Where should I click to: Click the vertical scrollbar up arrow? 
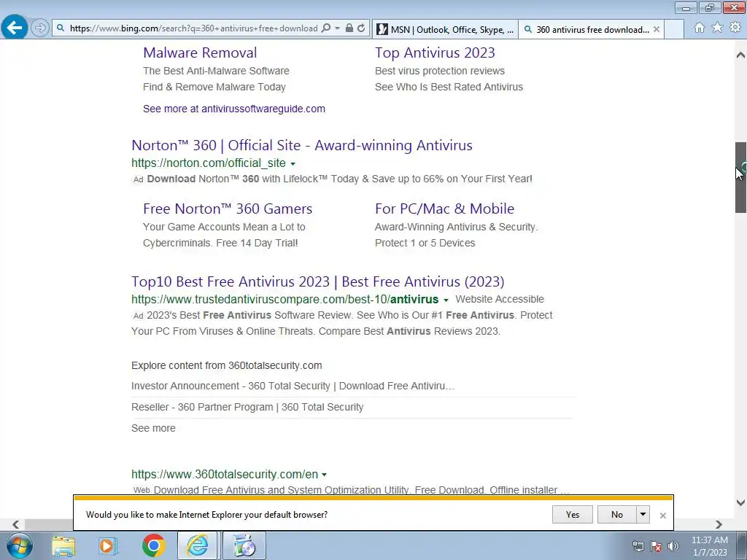click(740, 55)
